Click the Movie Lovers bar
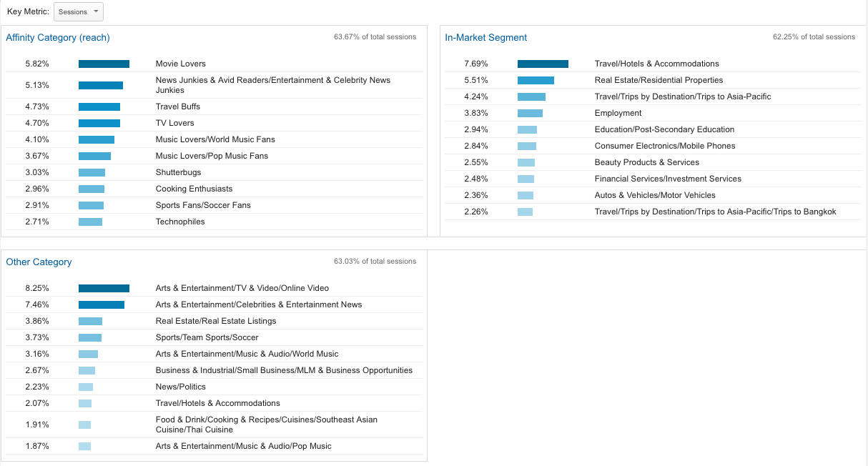868x466 pixels. [x=104, y=64]
